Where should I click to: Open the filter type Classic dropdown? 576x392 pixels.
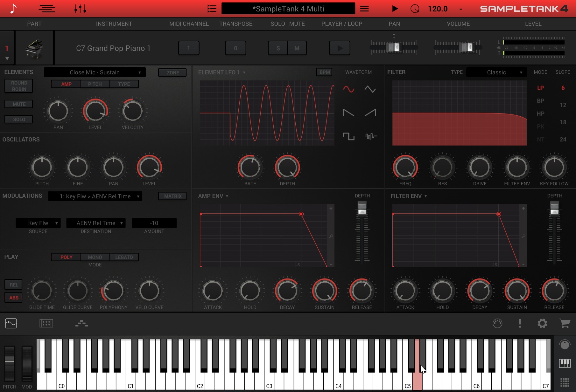(496, 72)
